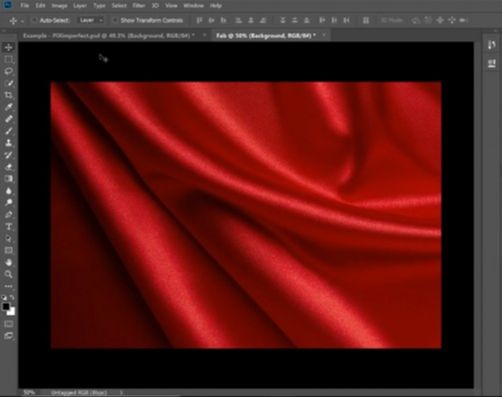Select the Dodge tool
Image resolution: width=502 pixels, height=397 pixels.
(9, 203)
